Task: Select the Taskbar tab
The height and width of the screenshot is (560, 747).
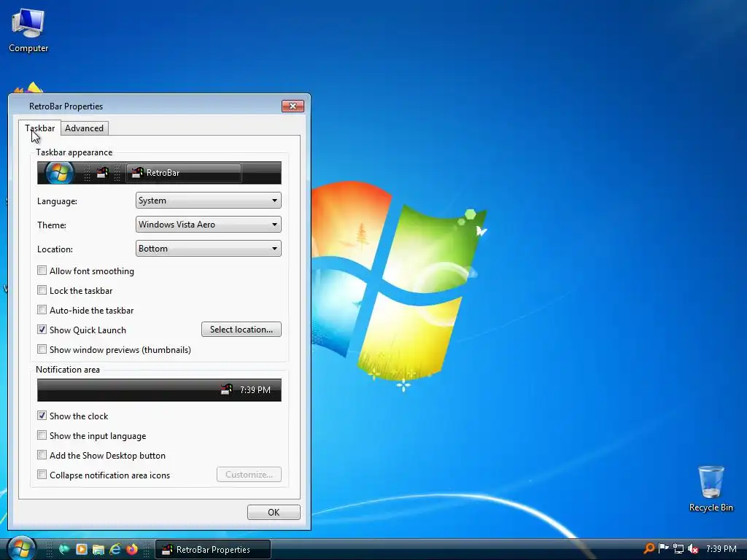Action: (x=40, y=128)
